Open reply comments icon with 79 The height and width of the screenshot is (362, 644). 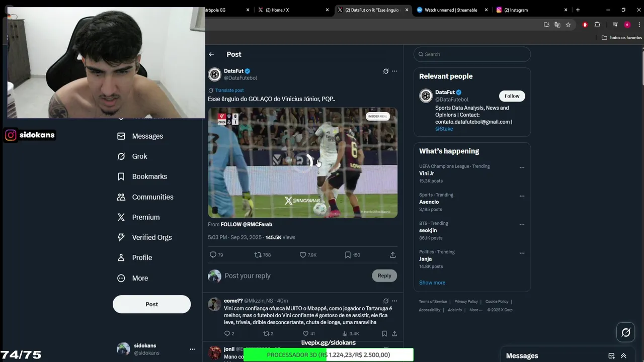pos(213,255)
